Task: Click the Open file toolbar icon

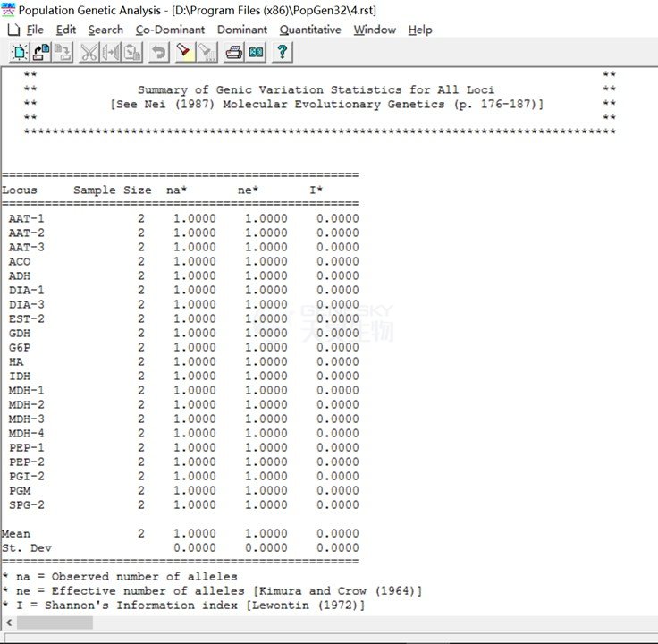Action: click(x=41, y=53)
